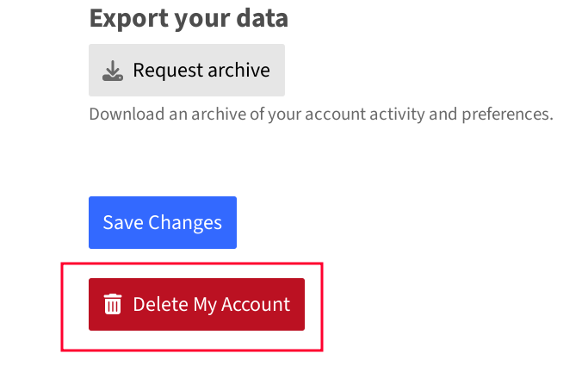Click the Delete My Account text label
The image size is (588, 372).
(x=212, y=305)
